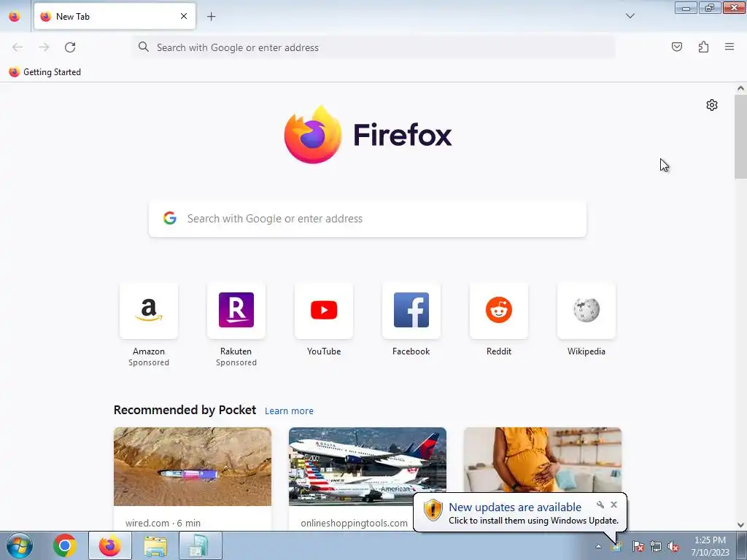Open the Extensions puzzle icon

(x=703, y=47)
